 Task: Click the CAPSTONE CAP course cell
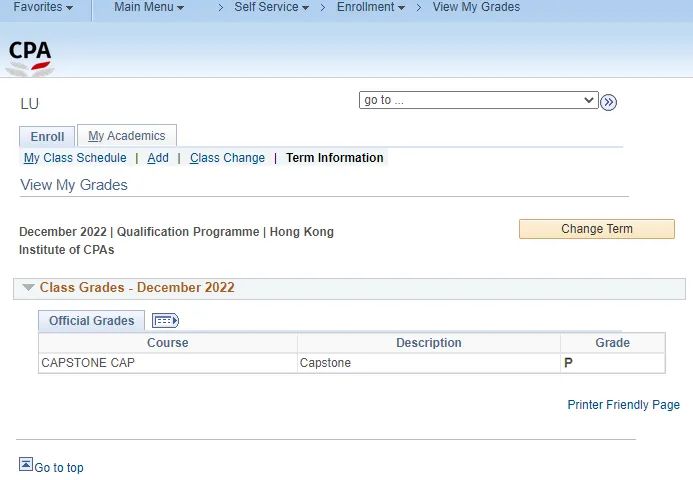click(x=168, y=363)
